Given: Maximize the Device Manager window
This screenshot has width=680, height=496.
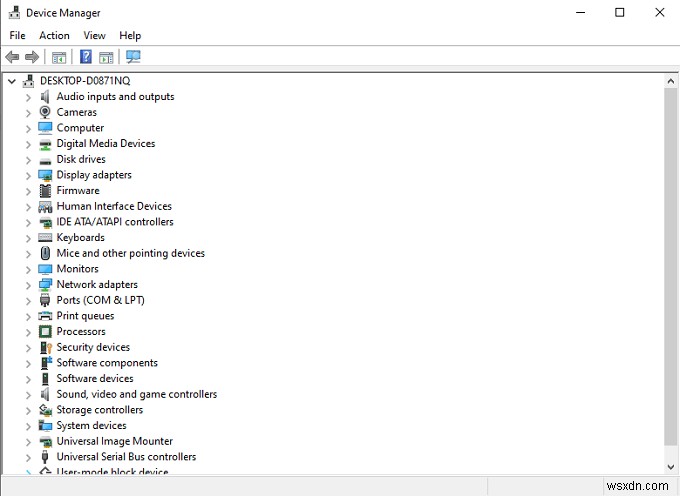Looking at the screenshot, I should tap(620, 13).
